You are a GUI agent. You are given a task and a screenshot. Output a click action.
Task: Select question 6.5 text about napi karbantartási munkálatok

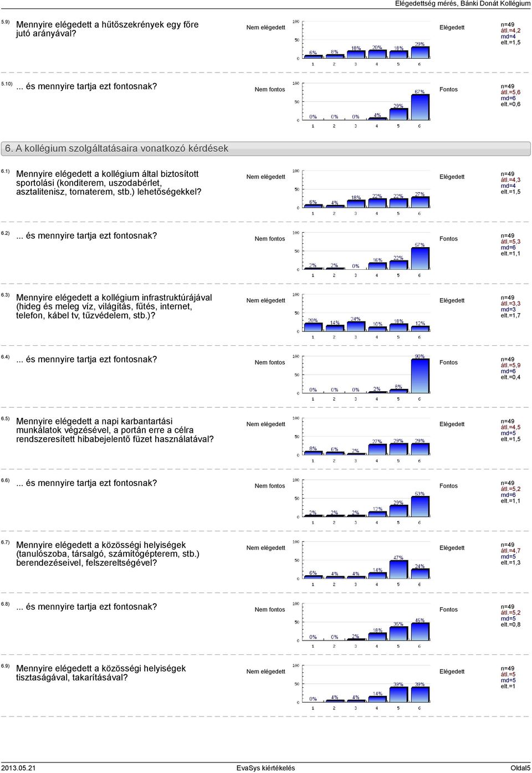[115, 430]
